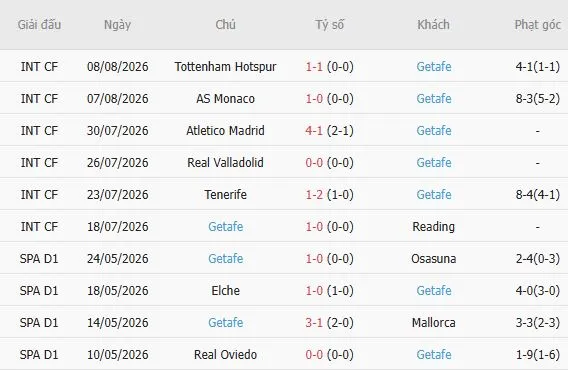This screenshot has width=568, height=370.
Task: Open Tottenham Hotspur team link
Action: tap(225, 67)
